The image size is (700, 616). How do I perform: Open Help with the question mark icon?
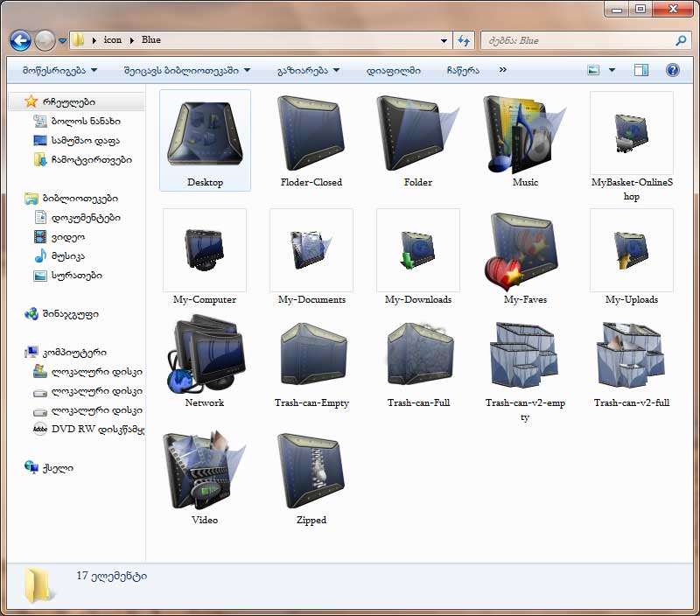[673, 70]
